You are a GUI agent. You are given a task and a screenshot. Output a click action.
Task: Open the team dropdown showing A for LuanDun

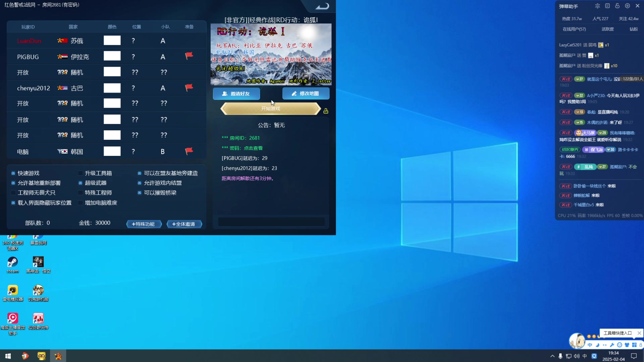pos(163,41)
